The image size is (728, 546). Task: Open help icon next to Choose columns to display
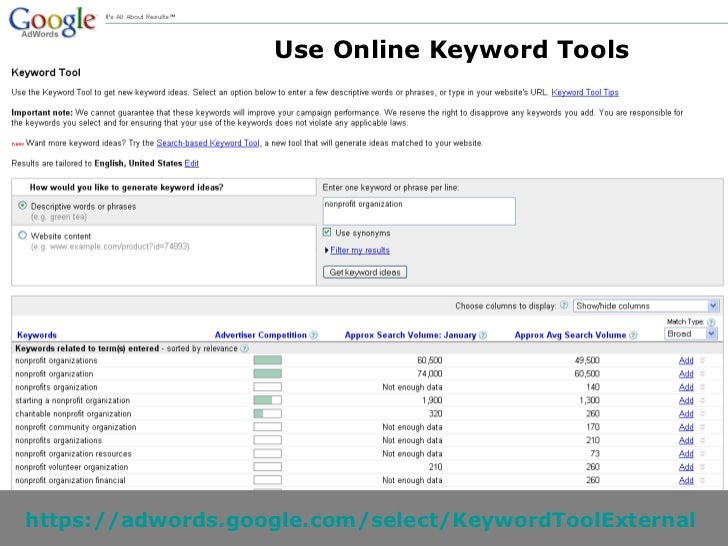[564, 305]
